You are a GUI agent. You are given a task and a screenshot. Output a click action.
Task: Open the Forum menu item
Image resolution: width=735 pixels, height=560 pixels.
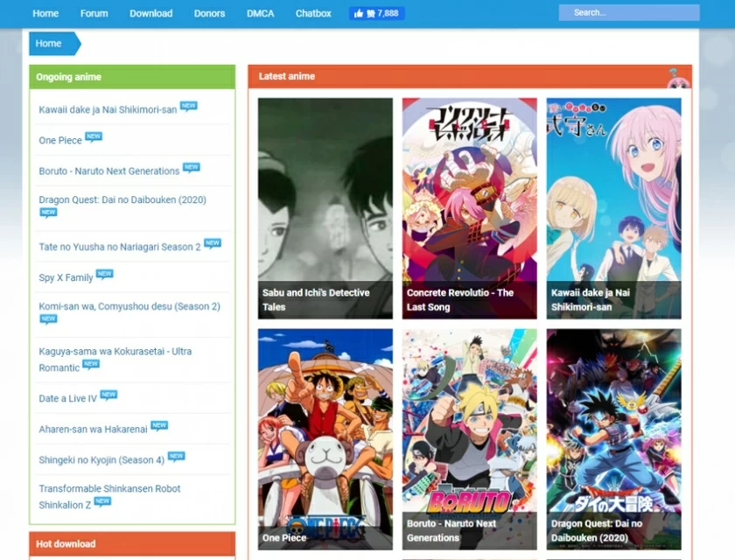94,13
